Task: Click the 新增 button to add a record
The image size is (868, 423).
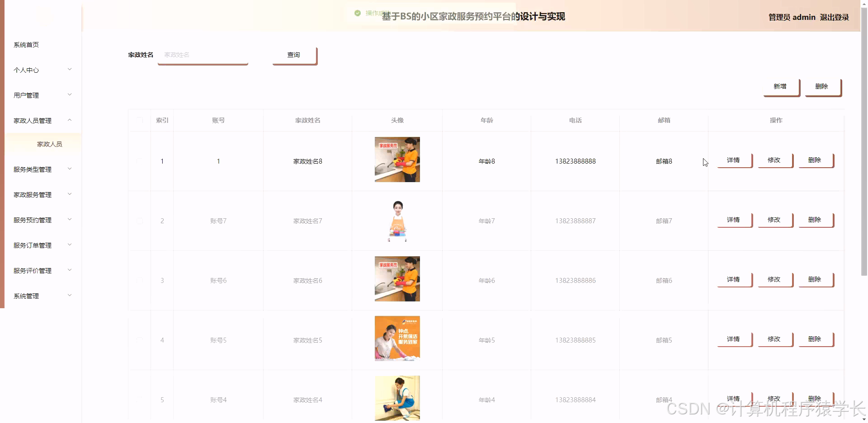Action: pos(781,86)
